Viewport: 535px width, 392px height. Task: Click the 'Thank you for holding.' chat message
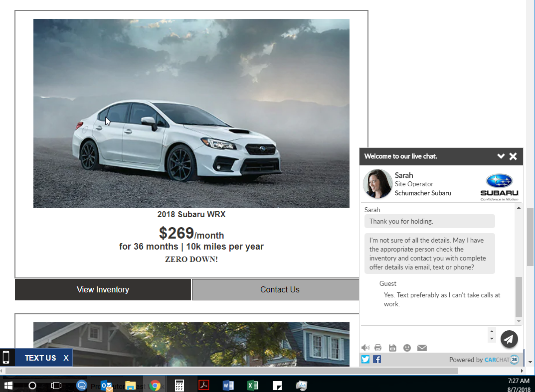click(430, 221)
